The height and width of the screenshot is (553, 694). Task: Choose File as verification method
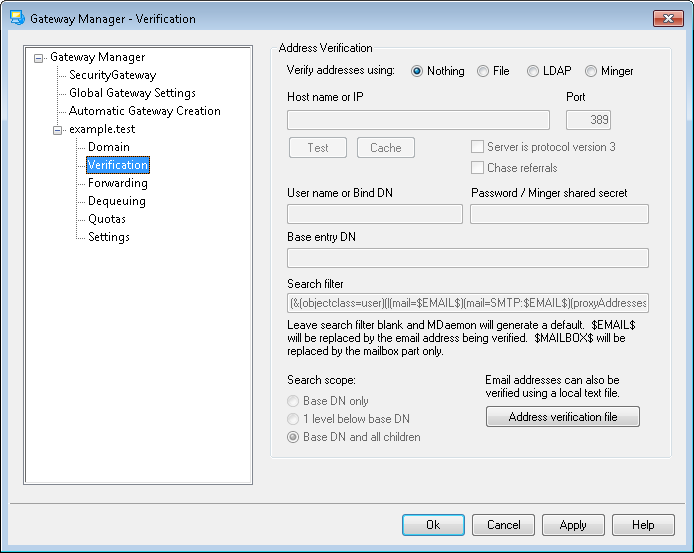(483, 71)
